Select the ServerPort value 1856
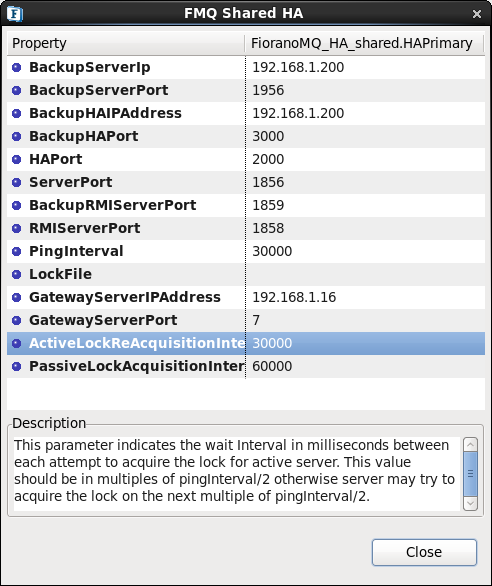492x586 pixels. (x=365, y=182)
